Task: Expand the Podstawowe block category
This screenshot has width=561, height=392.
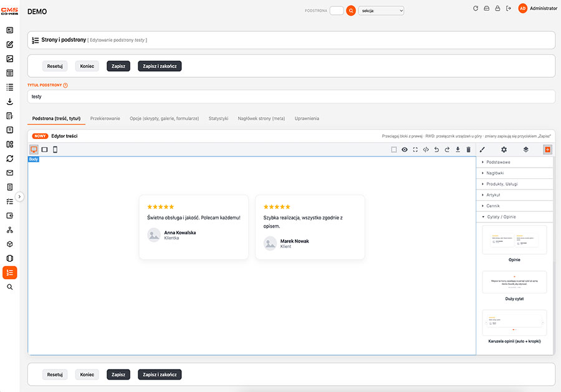Action: tap(514, 162)
